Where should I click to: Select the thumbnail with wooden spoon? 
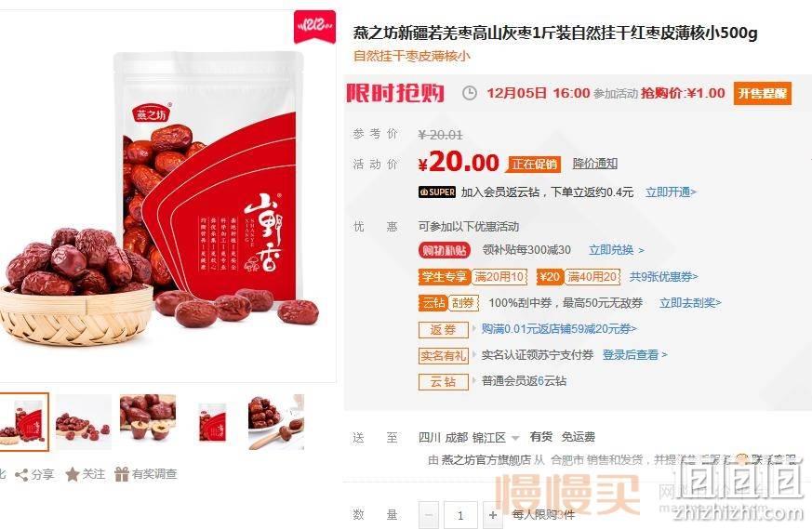pyautogui.click(x=276, y=421)
